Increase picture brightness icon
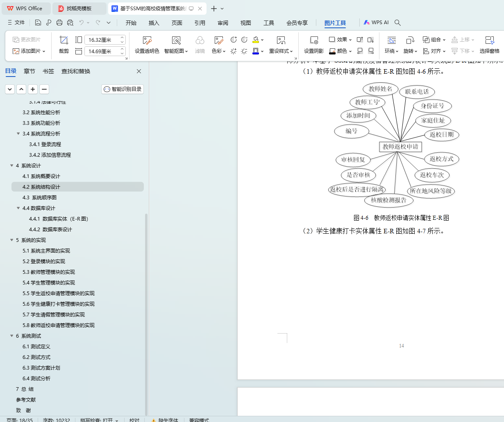 (x=234, y=51)
